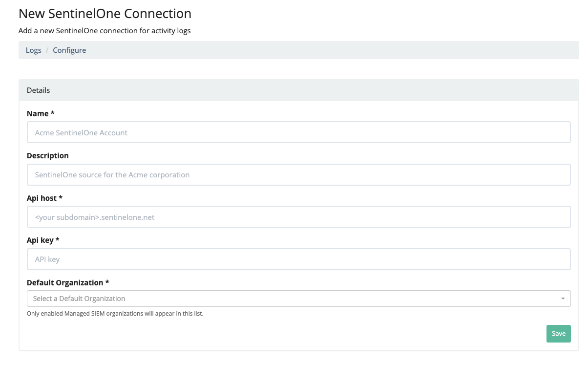
Task: Click the Api host input box
Action: pos(298,217)
